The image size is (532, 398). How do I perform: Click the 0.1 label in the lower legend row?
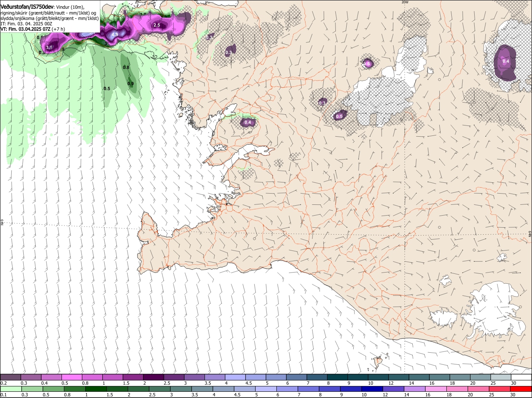pos(4,395)
